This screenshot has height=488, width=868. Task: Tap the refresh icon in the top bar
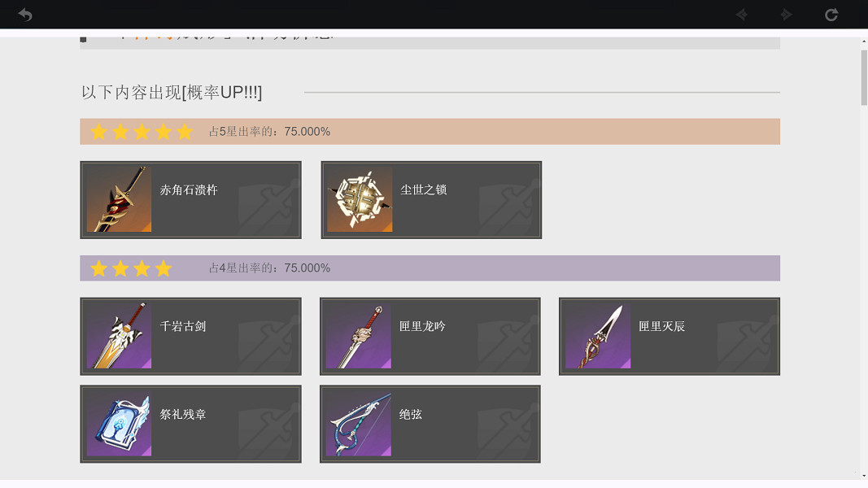pyautogui.click(x=831, y=14)
